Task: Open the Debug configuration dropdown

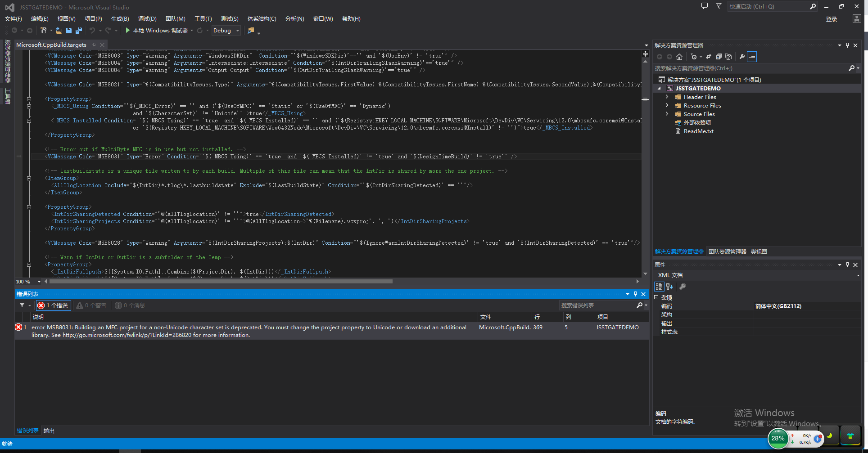Action: tap(238, 31)
